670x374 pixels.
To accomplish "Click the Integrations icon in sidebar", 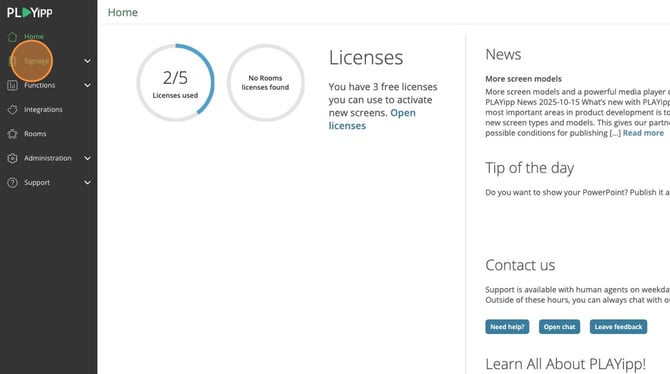I will pos(12,110).
